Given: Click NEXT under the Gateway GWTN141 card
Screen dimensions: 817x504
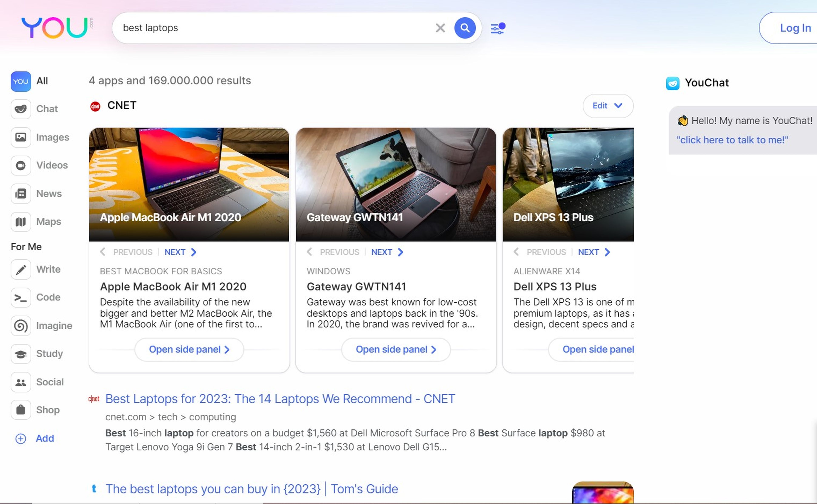Looking at the screenshot, I should click(387, 252).
